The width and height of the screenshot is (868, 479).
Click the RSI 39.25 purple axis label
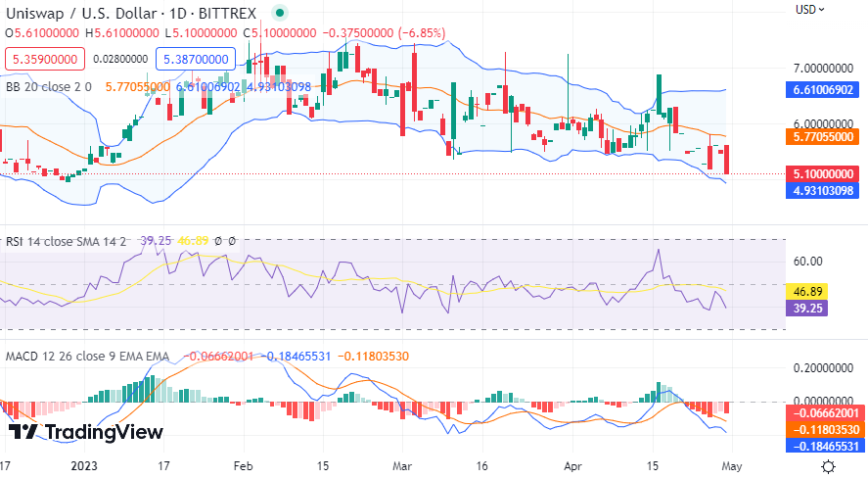pos(807,309)
